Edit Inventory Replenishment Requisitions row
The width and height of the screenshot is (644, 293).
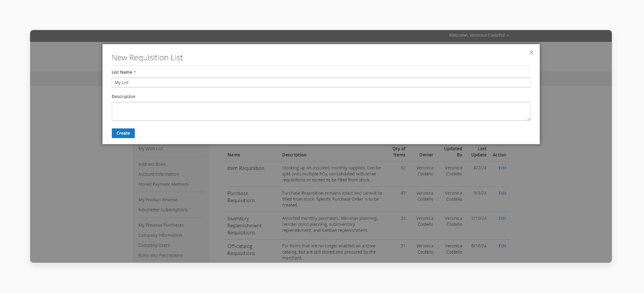(x=502, y=218)
